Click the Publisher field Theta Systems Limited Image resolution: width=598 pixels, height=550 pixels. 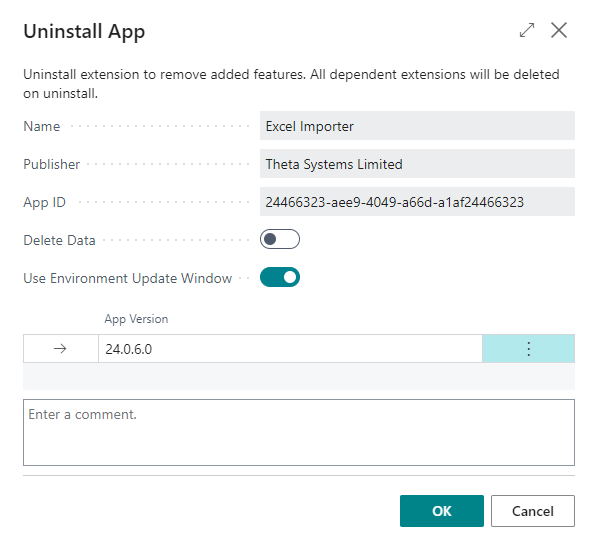[x=417, y=164]
